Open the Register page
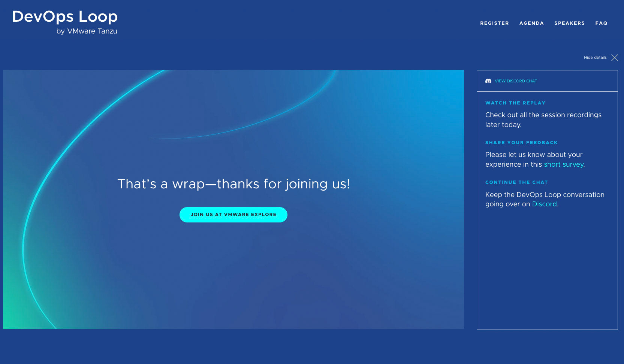The height and width of the screenshot is (364, 624). click(495, 23)
